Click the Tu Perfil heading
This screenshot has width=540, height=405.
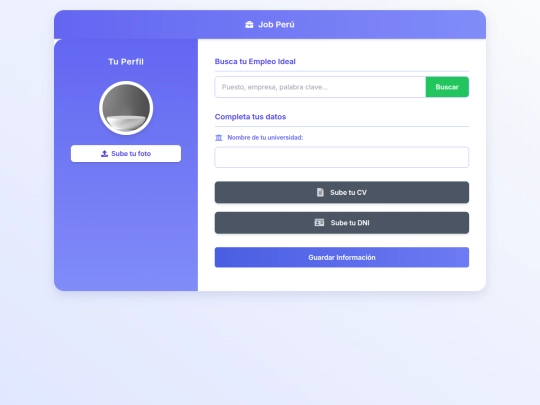[x=126, y=62]
